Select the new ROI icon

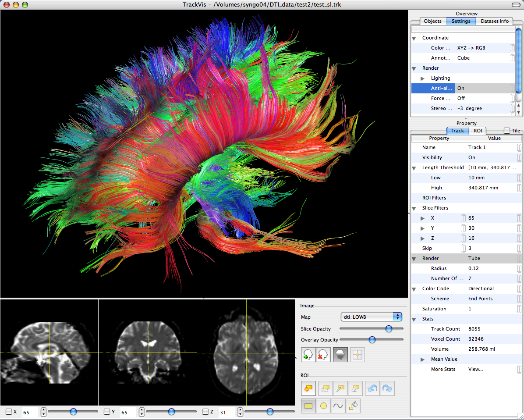[x=308, y=388]
